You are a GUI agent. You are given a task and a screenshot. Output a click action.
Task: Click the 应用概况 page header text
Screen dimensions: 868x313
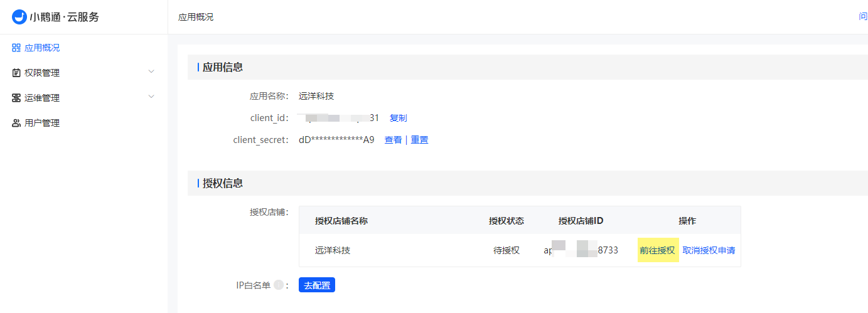click(x=196, y=17)
